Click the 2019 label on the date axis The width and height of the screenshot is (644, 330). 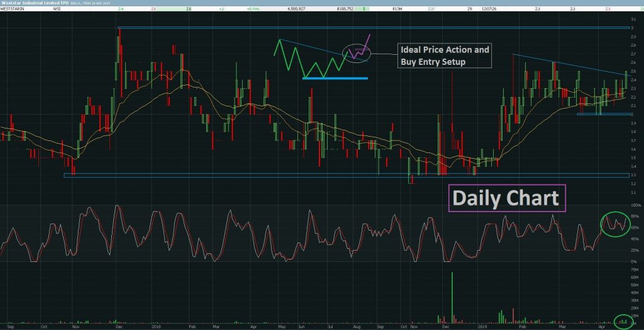[482, 327]
